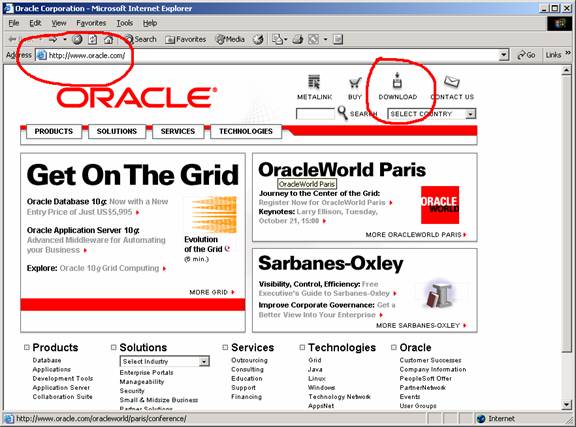Go back using the Back arrow button
This screenshot has height=427, width=576.
click(x=13, y=39)
